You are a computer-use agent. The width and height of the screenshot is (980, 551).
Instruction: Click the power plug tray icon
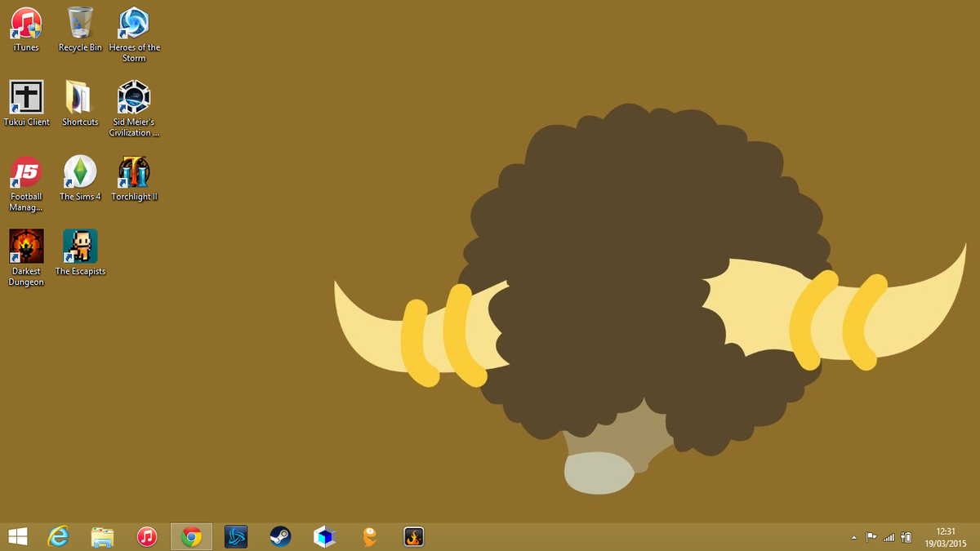(x=906, y=537)
